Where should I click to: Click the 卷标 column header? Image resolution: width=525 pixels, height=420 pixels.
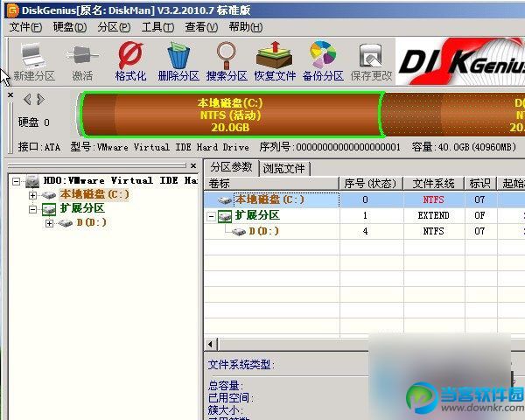coord(271,184)
